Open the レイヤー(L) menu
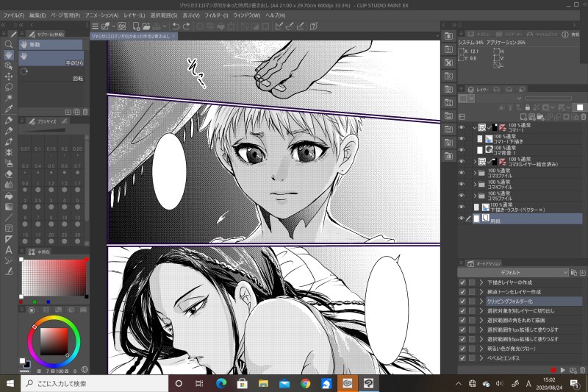588x392 pixels. click(135, 15)
